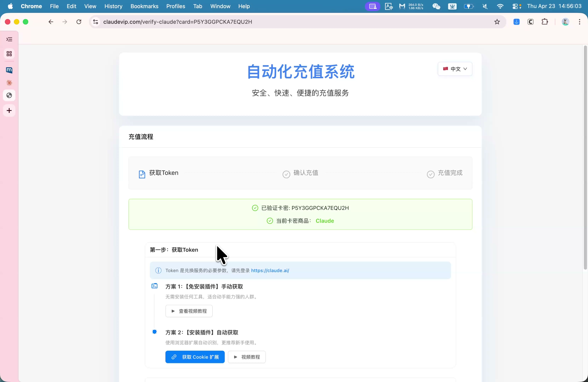Click the 查看视频教程 button
Viewport: 588px width, 382px height.
click(x=189, y=311)
